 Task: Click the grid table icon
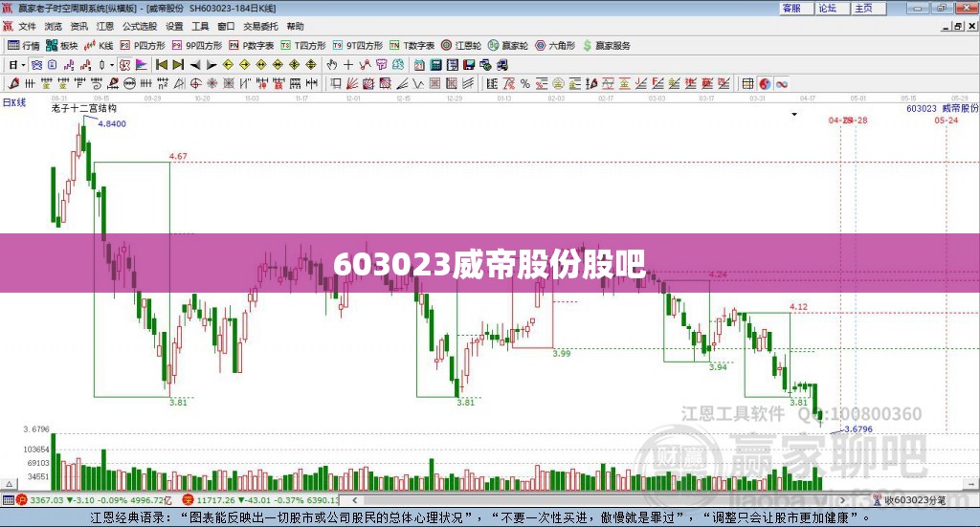click(x=747, y=83)
